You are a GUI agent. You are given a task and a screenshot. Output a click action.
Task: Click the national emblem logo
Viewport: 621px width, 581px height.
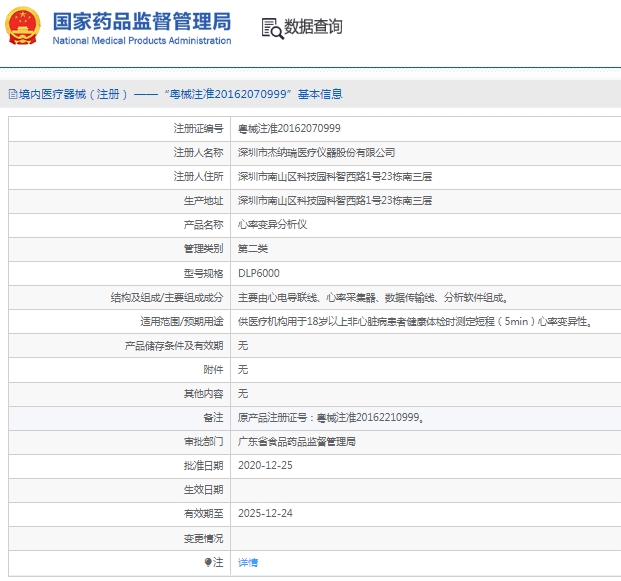click(23, 26)
